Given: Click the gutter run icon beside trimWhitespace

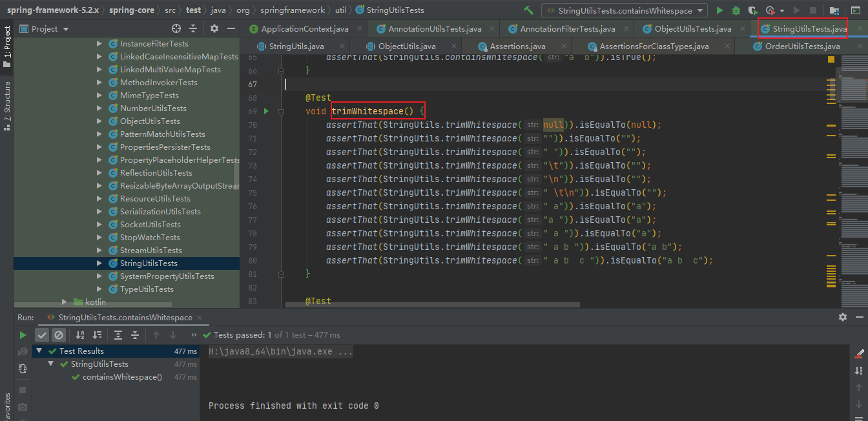Looking at the screenshot, I should click(265, 111).
